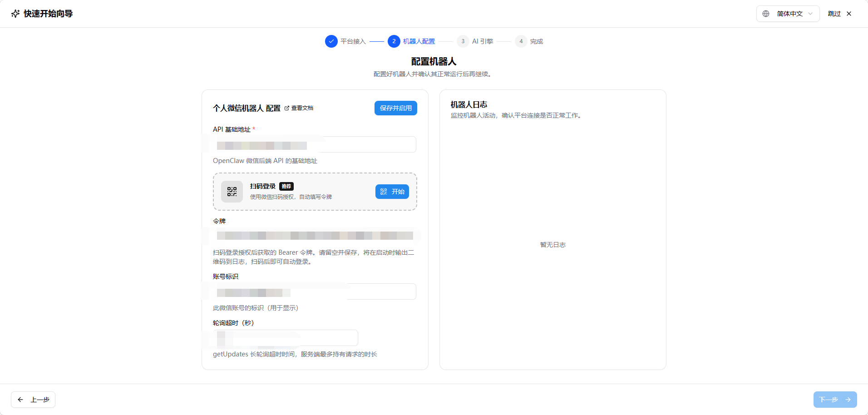This screenshot has width=868, height=415.
Task: Proceed with 下一步 button
Action: (x=835, y=400)
